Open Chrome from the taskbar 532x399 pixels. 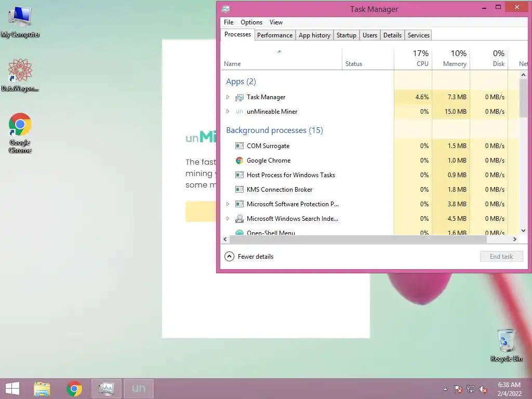tap(74, 389)
